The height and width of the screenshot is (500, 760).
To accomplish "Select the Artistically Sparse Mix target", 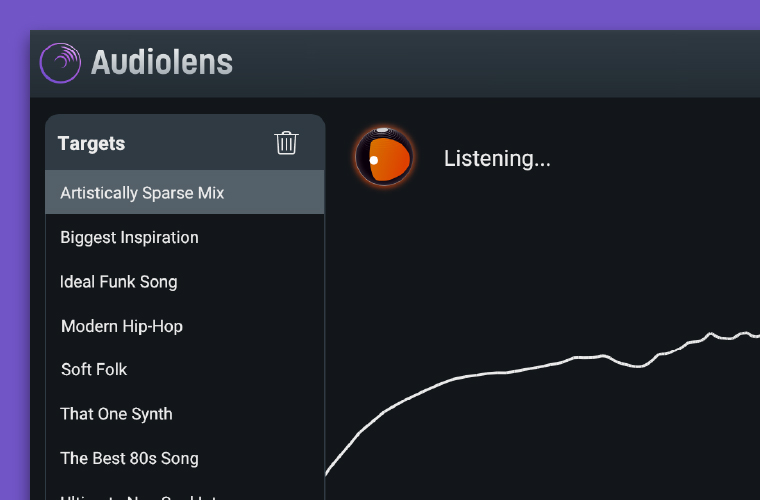I will (185, 192).
